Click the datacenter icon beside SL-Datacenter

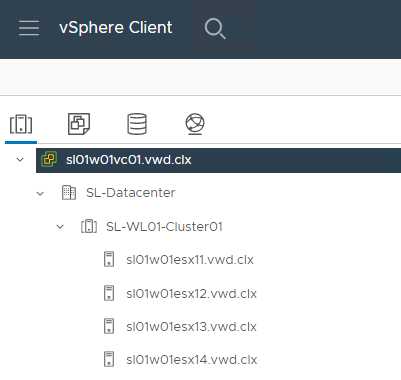69,193
